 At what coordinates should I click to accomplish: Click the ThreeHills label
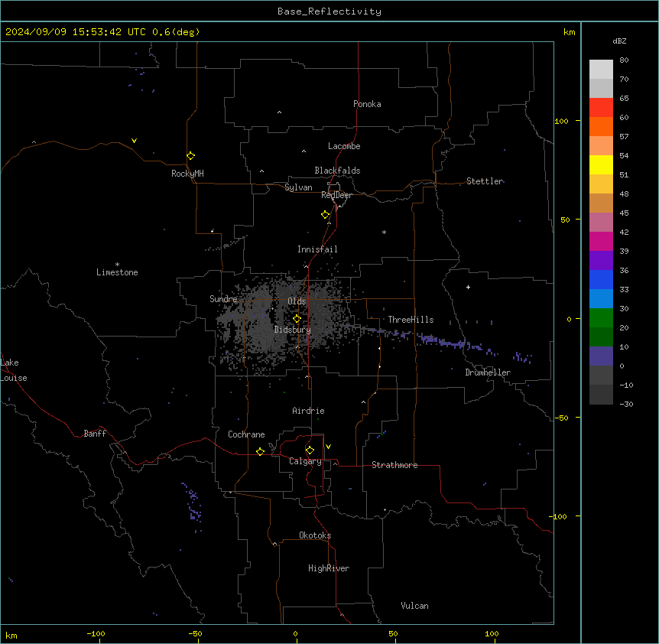point(411,320)
